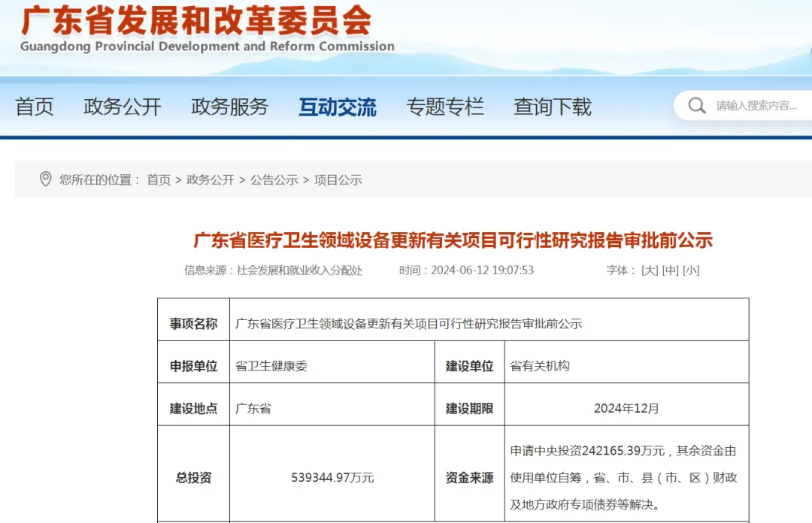This screenshot has width=812, height=523.
Task: Open the 政务公开 navigation menu
Action: tap(122, 107)
